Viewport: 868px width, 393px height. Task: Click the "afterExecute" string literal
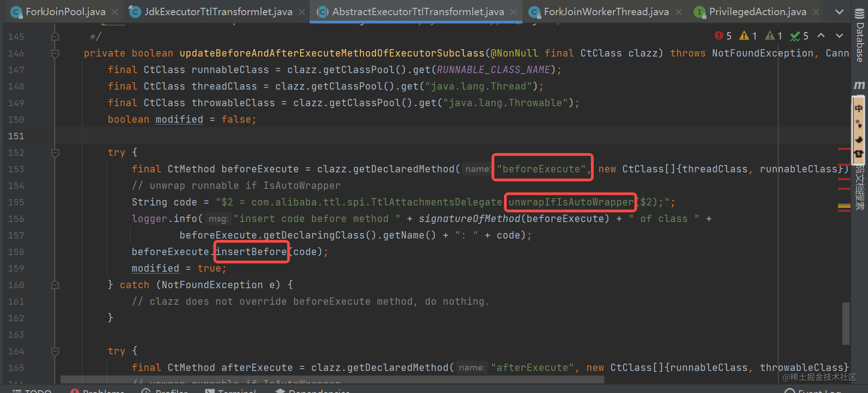(x=532, y=368)
